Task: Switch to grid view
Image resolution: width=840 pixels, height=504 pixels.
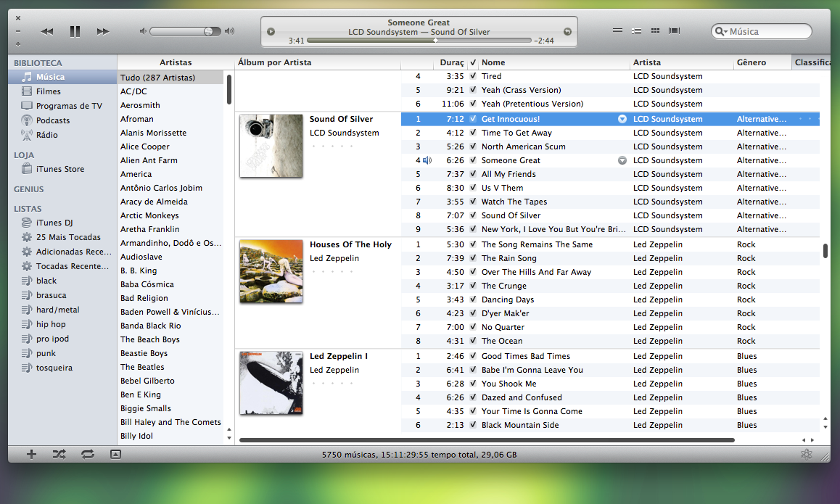Action: [655, 31]
